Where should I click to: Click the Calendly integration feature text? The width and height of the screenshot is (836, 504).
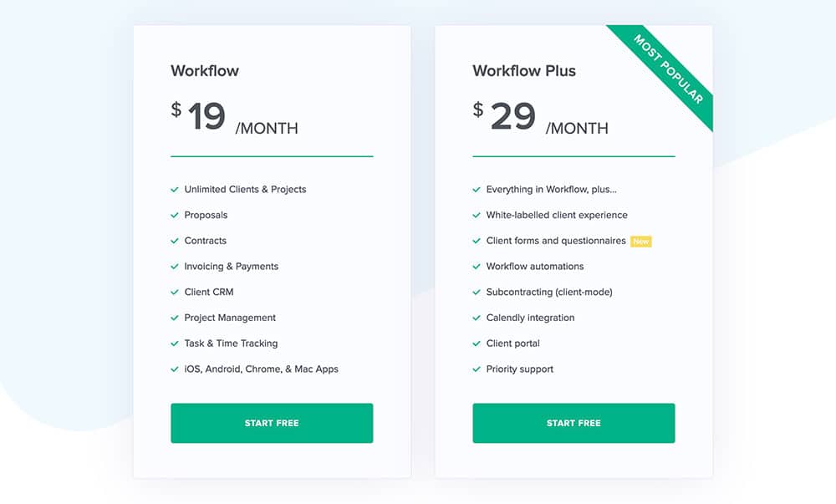pos(531,318)
